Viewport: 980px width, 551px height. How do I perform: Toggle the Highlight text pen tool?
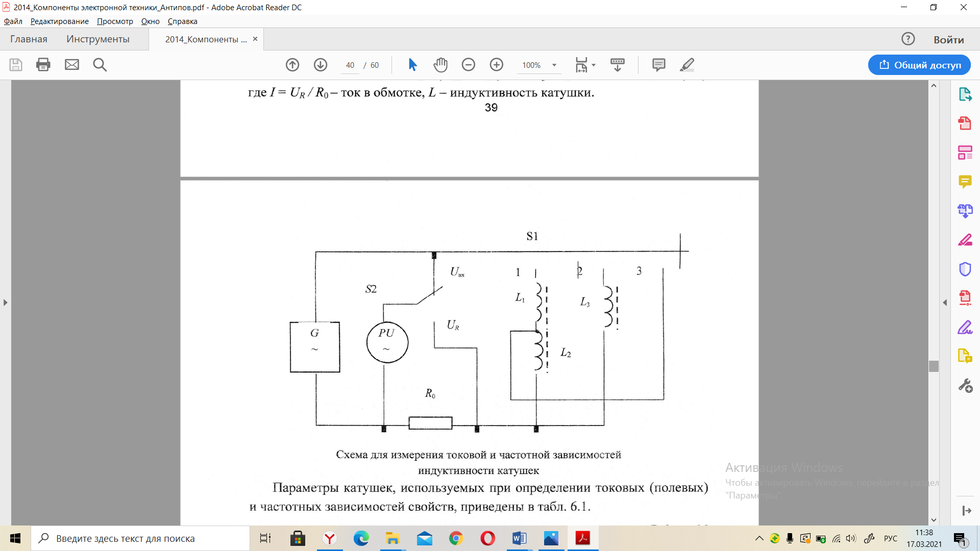tap(687, 65)
